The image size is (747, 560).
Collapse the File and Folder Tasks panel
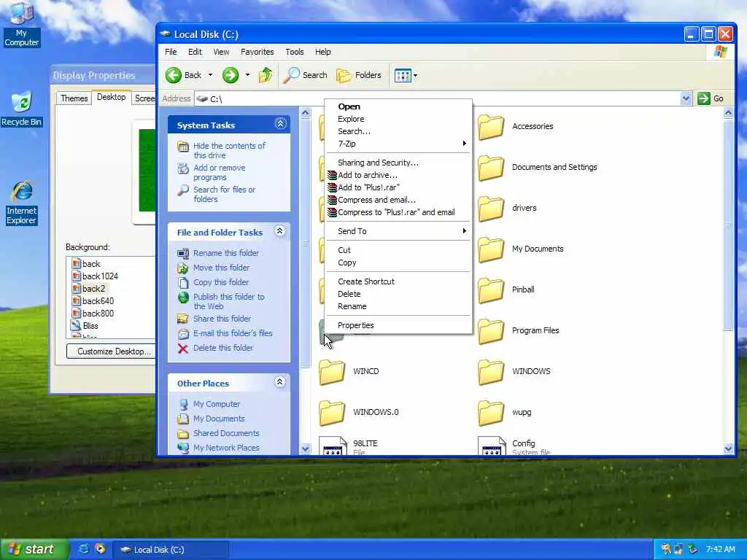[280, 231]
